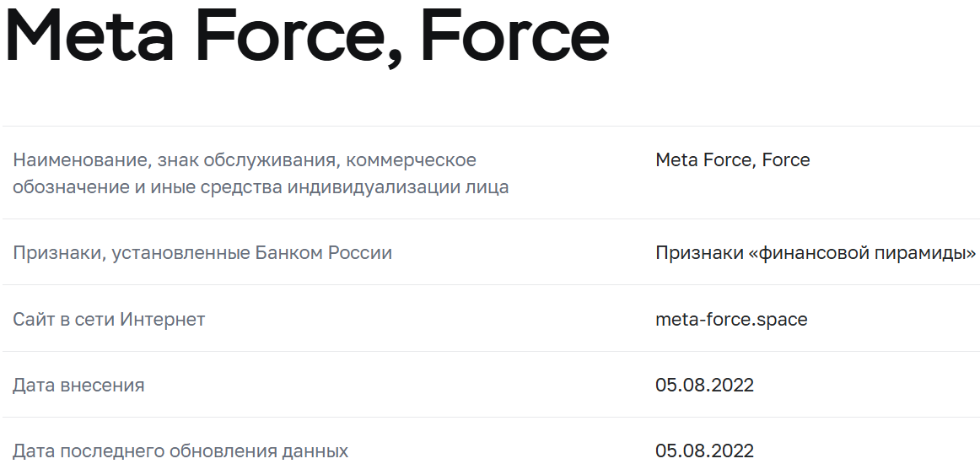
Task: Open the meta-force.space website address
Action: pos(731,320)
